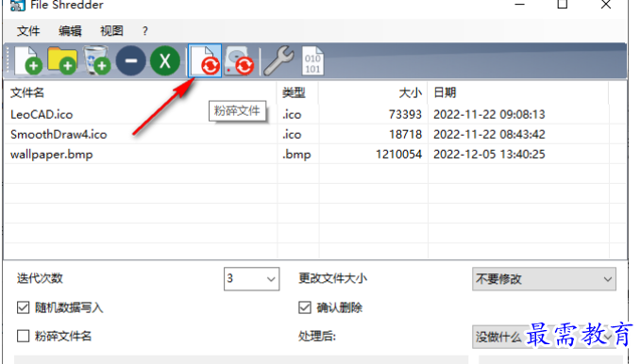Click the date 2022-11-22 08:43:42
The width and height of the screenshot is (641, 364).
[x=489, y=134]
